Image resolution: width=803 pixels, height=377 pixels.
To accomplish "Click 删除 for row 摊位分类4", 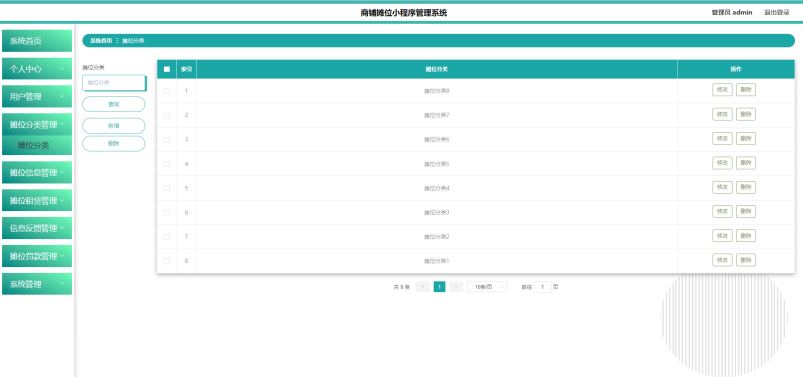I will (746, 187).
